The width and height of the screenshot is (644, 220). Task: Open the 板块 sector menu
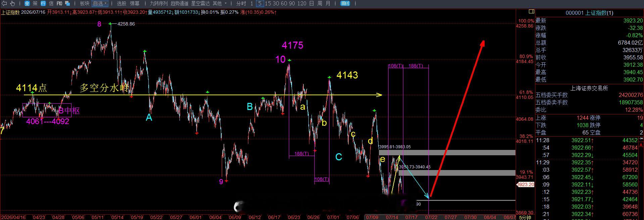pyautogui.click(x=85, y=3)
